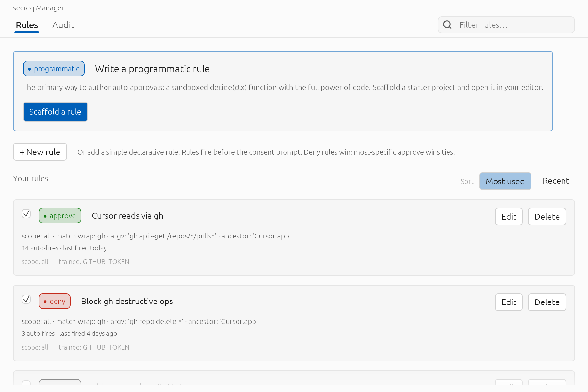Click the red deny badge
The image size is (588, 392).
(x=55, y=301)
